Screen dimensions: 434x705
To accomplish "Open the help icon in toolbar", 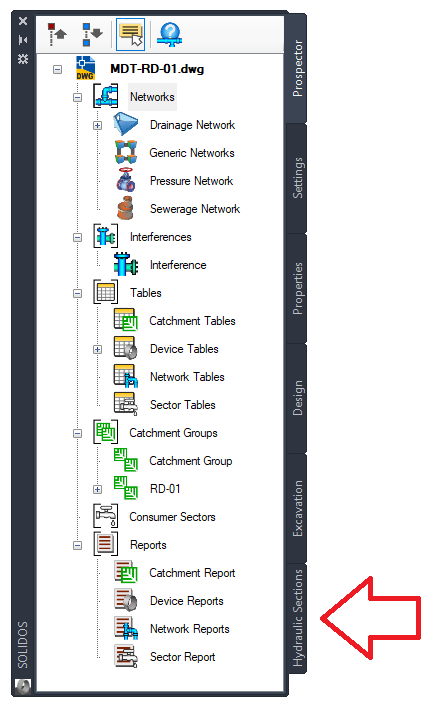I will (x=170, y=35).
